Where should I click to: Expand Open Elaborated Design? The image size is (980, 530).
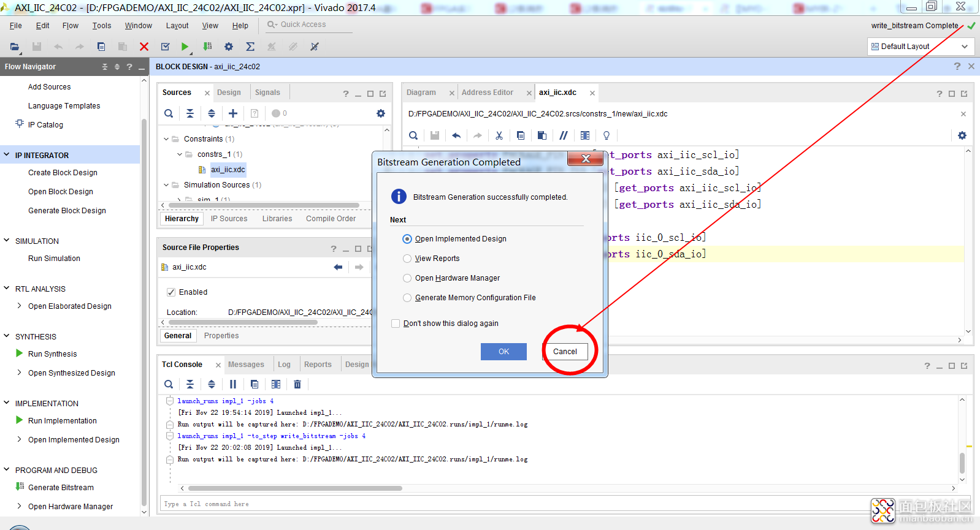coord(20,306)
